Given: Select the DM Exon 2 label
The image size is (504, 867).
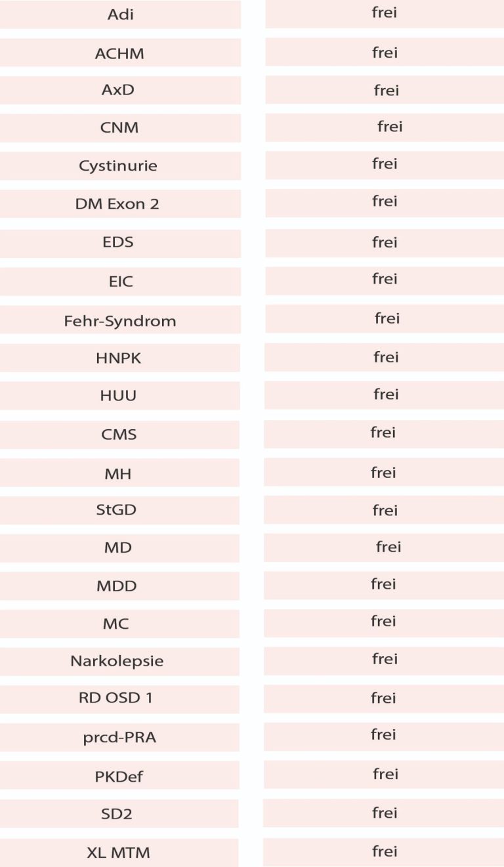Looking at the screenshot, I should tap(117, 204).
